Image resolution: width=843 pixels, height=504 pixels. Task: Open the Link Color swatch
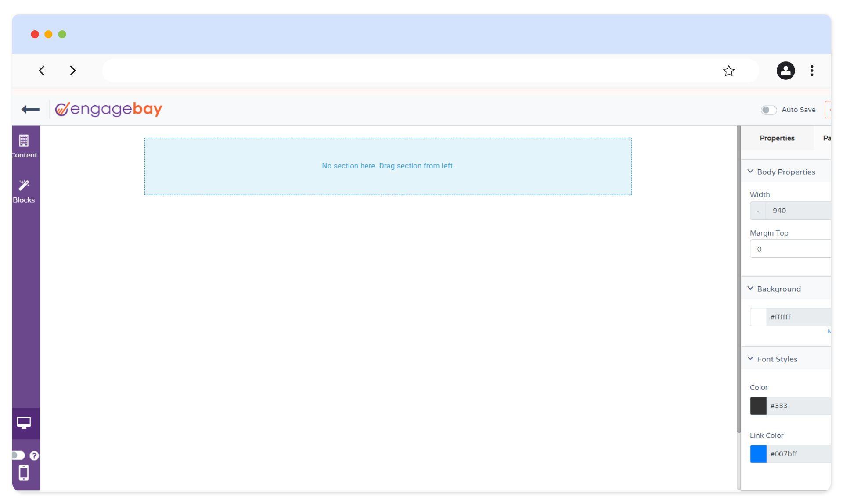coord(758,454)
